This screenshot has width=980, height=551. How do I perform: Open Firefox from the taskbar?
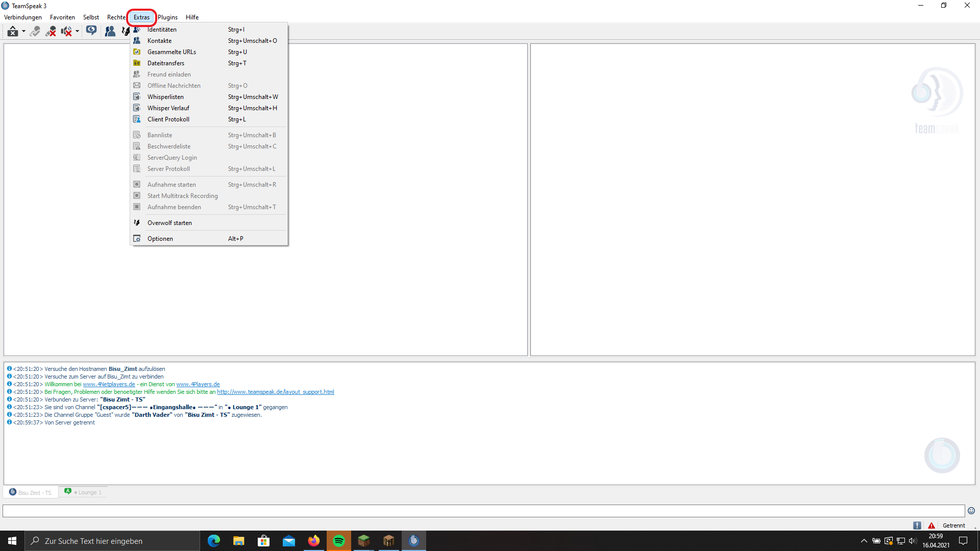(314, 541)
